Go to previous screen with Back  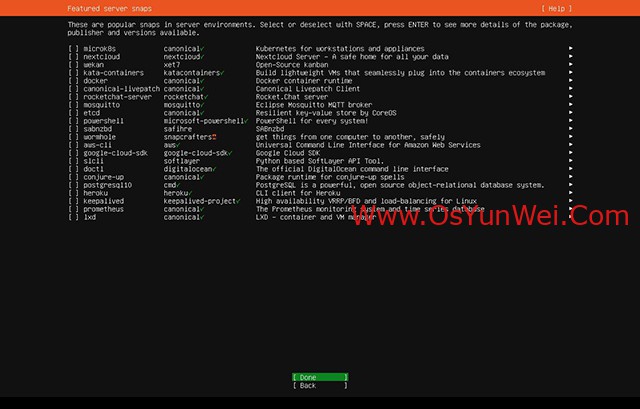coord(320,385)
